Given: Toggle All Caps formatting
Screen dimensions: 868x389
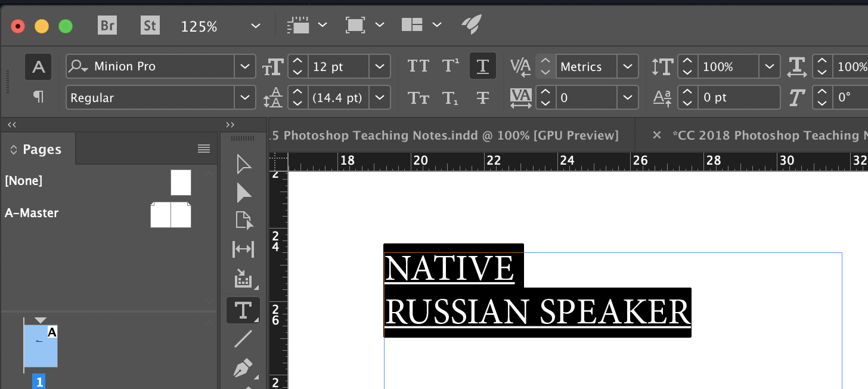Looking at the screenshot, I should tap(418, 66).
